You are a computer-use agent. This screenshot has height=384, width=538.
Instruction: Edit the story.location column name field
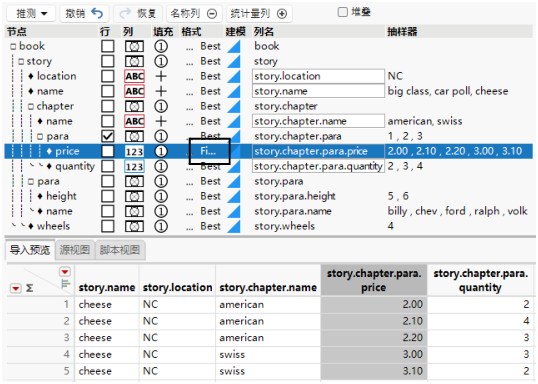pos(318,76)
